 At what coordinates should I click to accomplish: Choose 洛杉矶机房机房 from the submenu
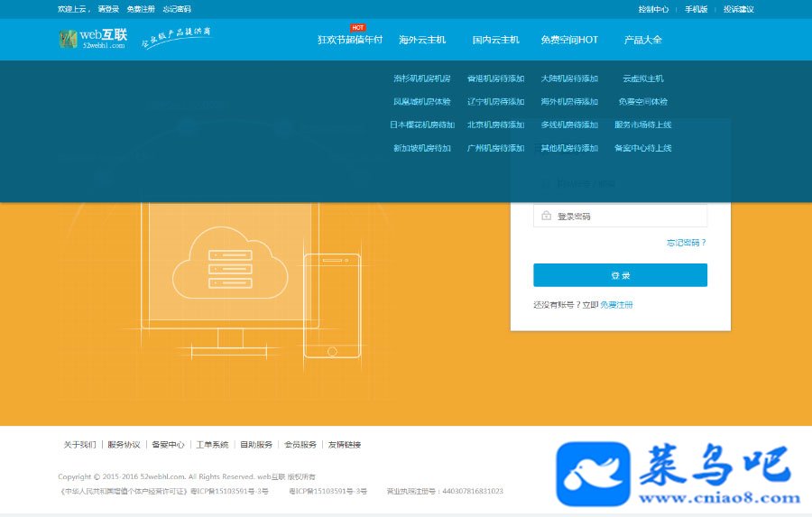[422, 78]
